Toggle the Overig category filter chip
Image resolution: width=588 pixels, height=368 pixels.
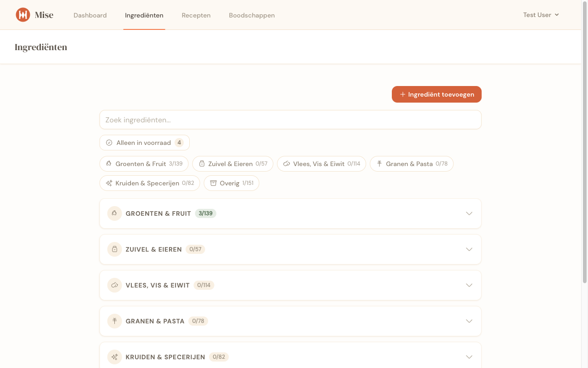(x=231, y=183)
